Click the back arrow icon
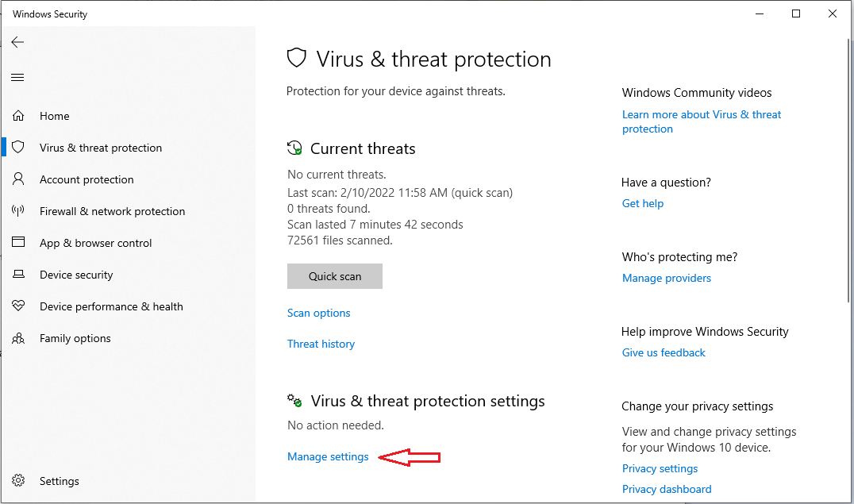This screenshot has width=854, height=504. pos(17,42)
